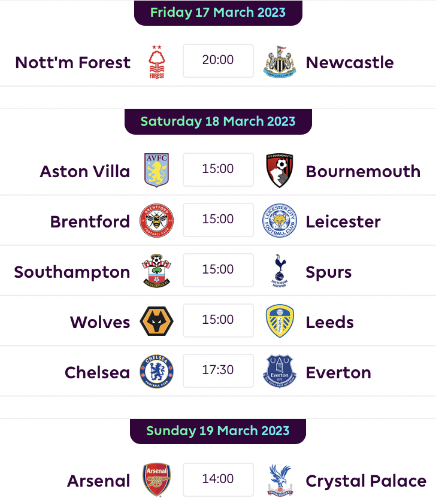436x504 pixels.
Task: Open the 20:00 Forest v Newcastle kickoff box
Action: click(x=218, y=60)
